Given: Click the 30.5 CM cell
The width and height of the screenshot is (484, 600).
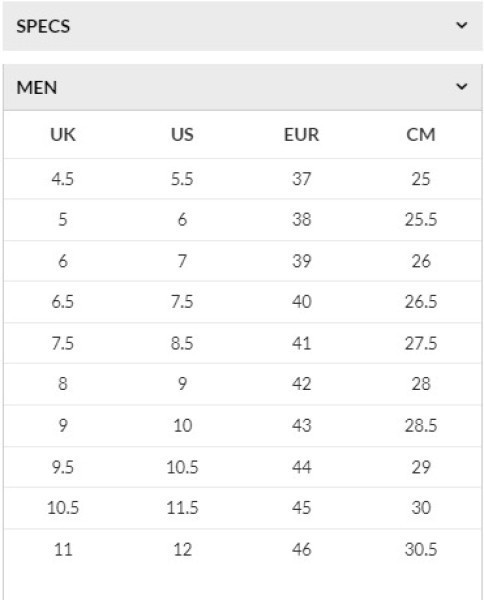Looking at the screenshot, I should click(421, 549).
